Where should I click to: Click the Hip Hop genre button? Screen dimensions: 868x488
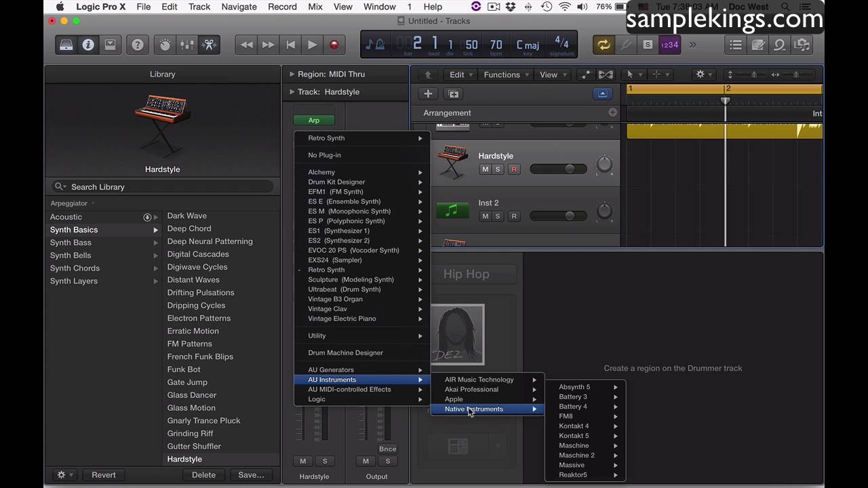pyautogui.click(x=466, y=274)
